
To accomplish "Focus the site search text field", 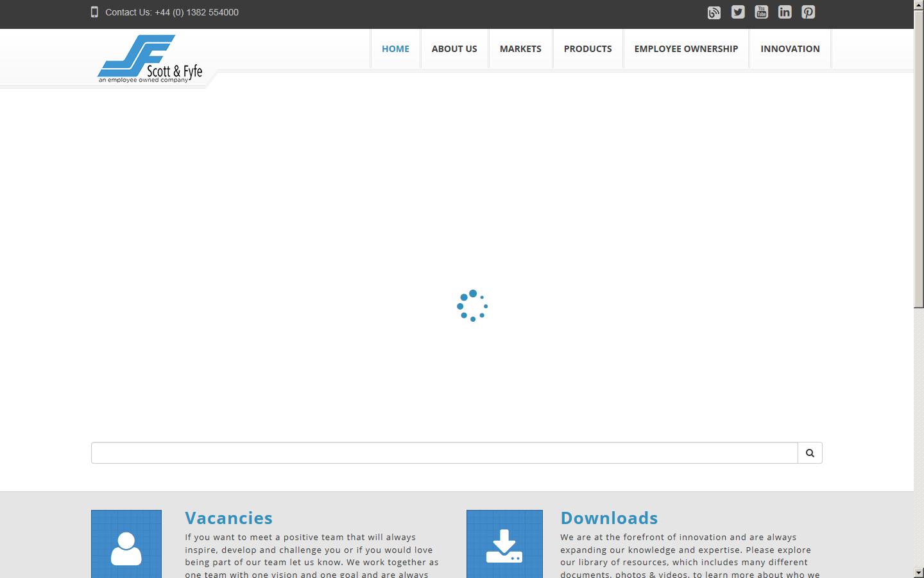I will (x=444, y=453).
